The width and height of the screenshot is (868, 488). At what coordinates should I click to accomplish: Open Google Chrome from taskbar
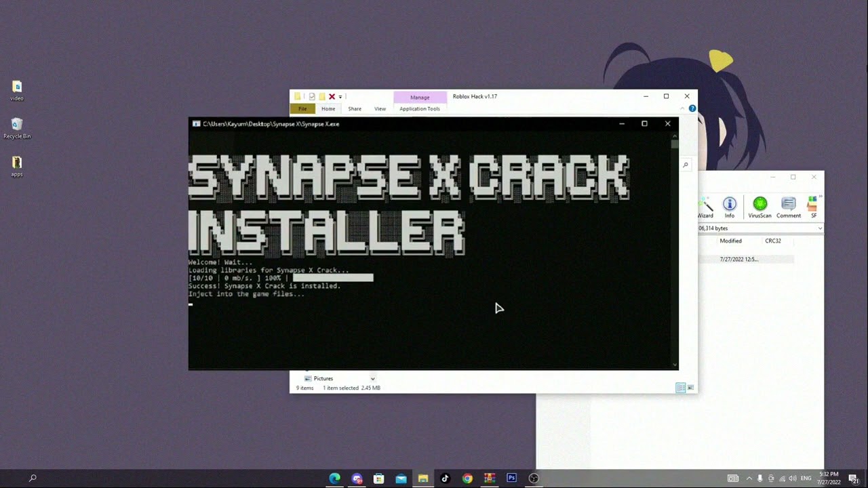click(x=467, y=479)
